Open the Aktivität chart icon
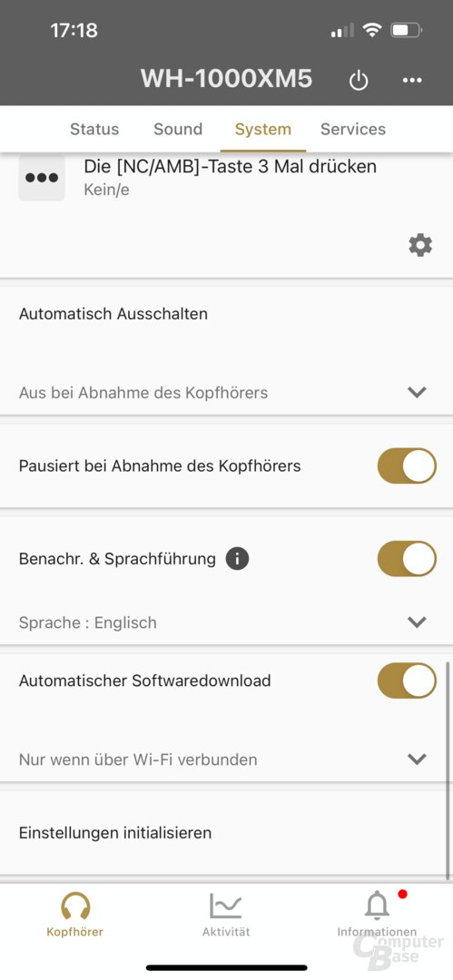The width and height of the screenshot is (453, 980). pos(226,906)
